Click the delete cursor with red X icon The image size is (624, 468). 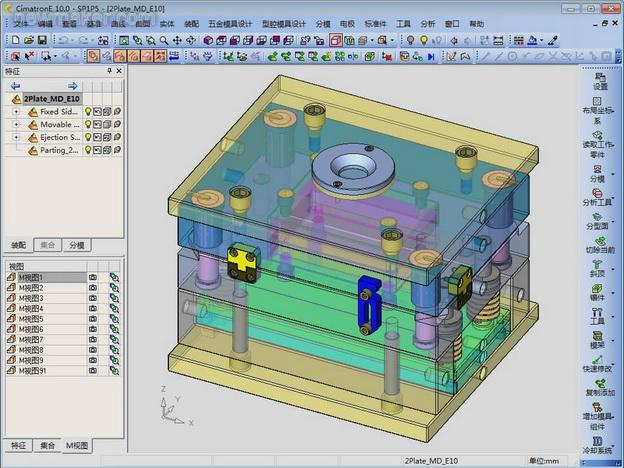tap(29, 56)
